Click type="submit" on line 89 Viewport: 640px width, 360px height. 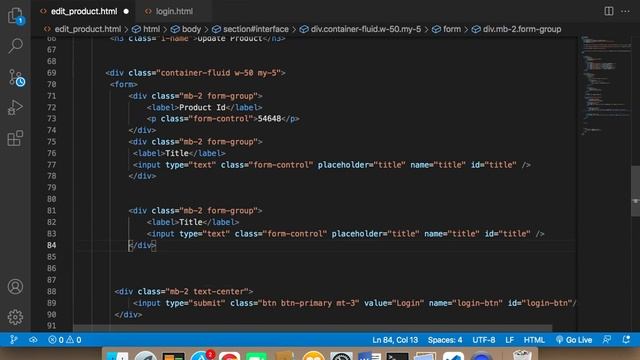pos(196,303)
